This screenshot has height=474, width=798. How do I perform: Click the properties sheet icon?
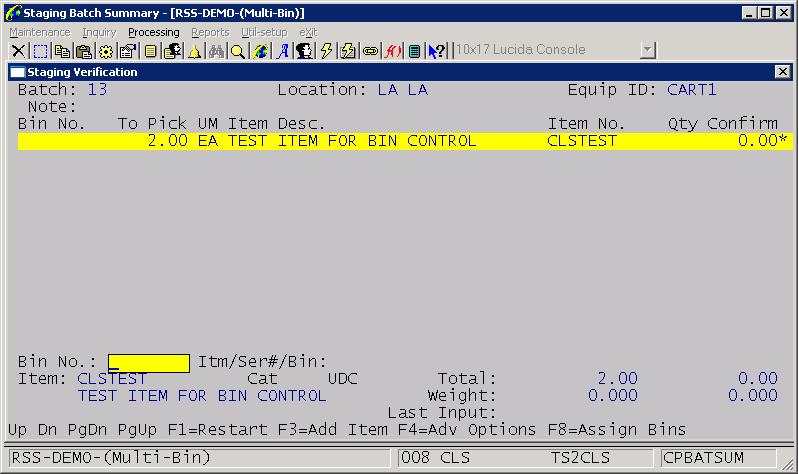(128, 51)
